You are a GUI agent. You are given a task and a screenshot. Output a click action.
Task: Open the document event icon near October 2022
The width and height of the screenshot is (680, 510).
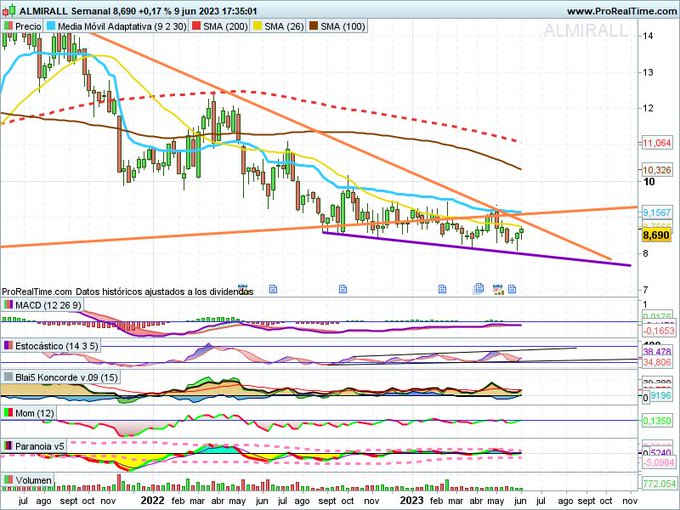(343, 289)
